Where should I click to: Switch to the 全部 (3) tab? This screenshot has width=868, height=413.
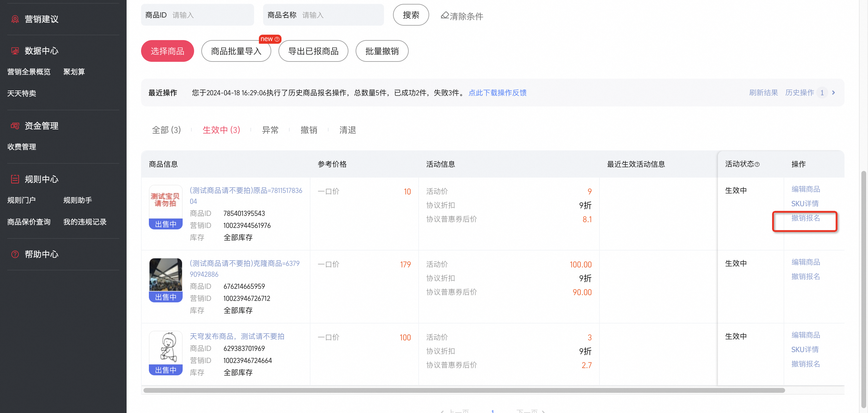coord(166,130)
